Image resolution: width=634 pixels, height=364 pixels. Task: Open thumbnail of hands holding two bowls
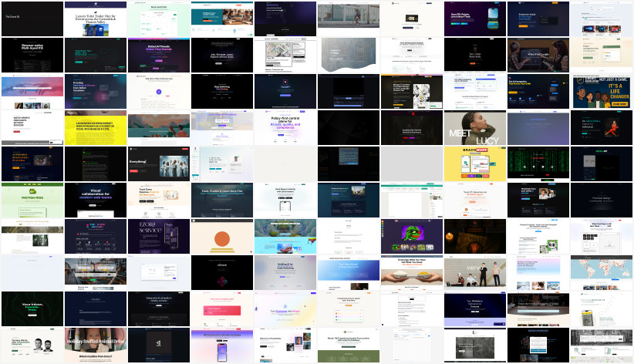pyautogui.click(x=412, y=272)
